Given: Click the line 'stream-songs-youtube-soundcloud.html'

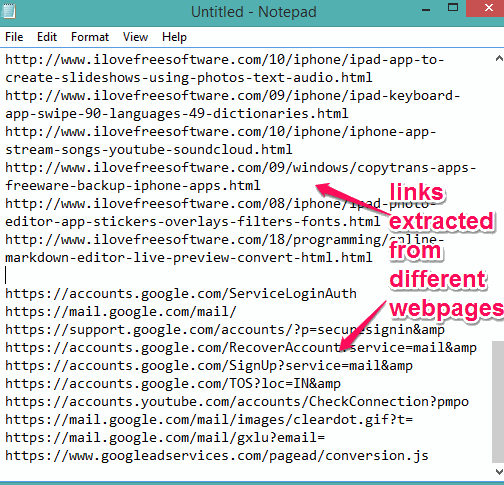Looking at the screenshot, I should point(149,150).
